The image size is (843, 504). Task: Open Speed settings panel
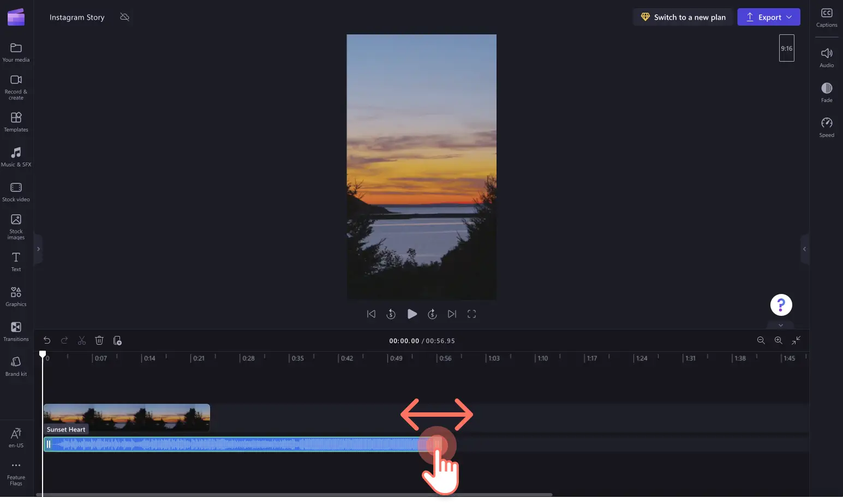[x=827, y=128]
